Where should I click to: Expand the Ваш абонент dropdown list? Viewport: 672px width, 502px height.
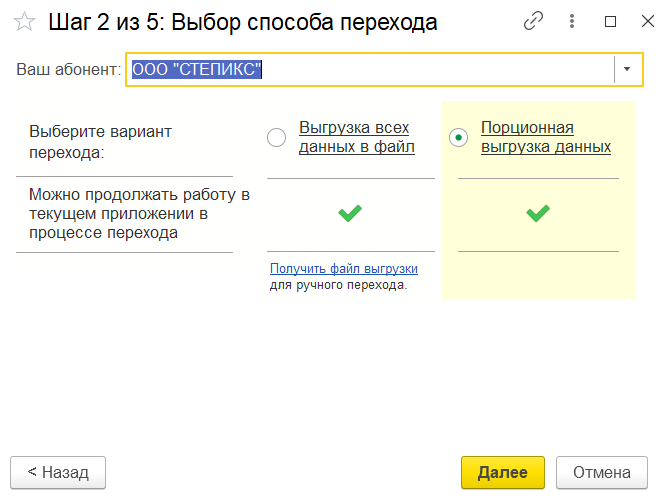click(x=627, y=69)
